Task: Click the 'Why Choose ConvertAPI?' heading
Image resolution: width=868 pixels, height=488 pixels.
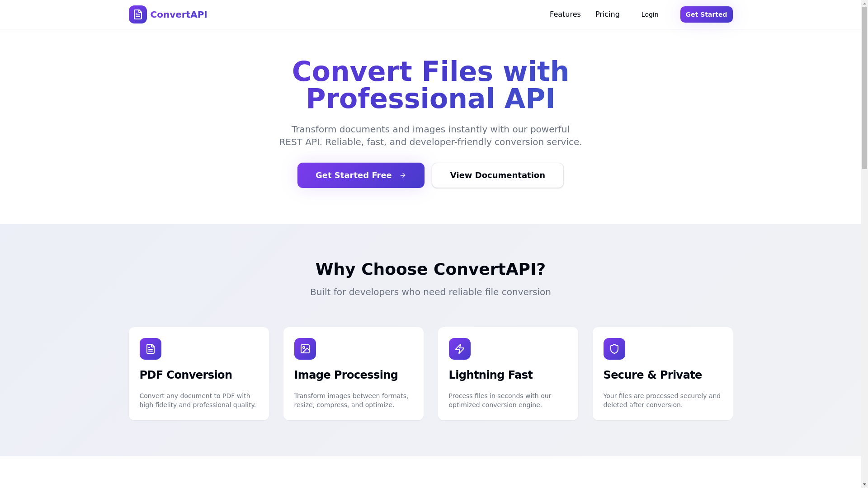Action: tap(430, 269)
